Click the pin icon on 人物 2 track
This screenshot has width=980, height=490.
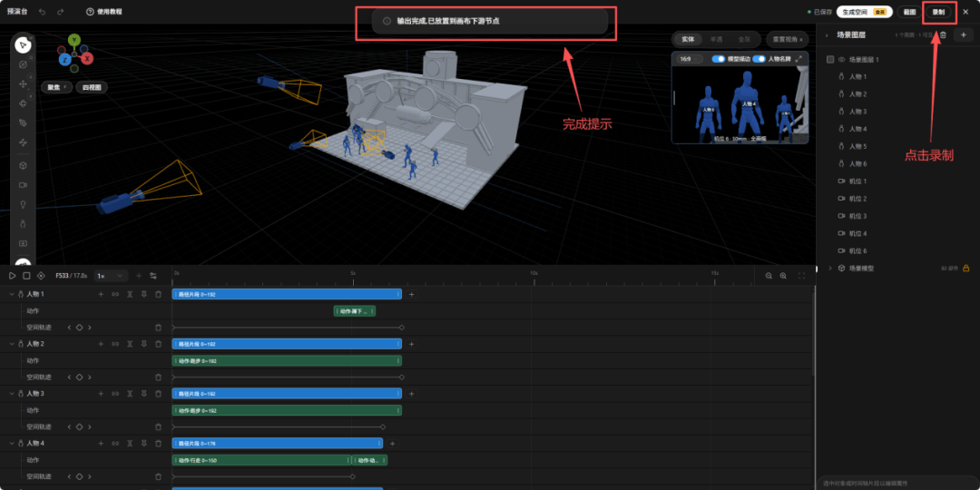(x=143, y=344)
